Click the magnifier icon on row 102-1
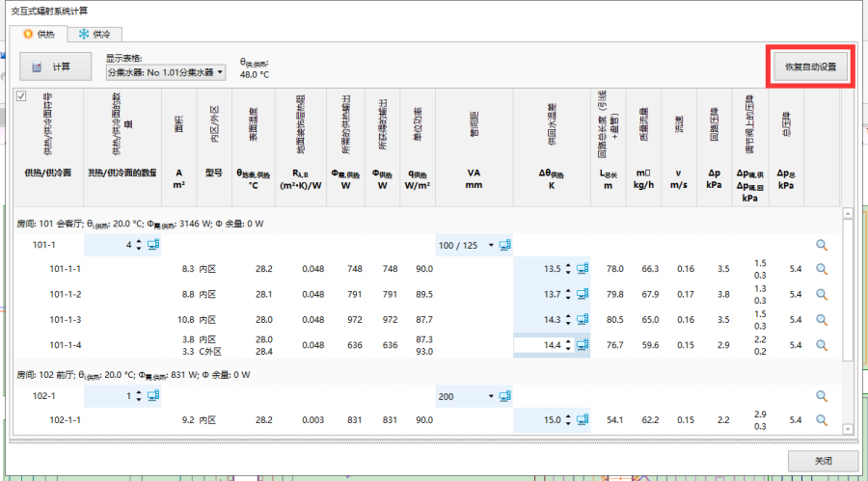868x481 pixels. (822, 396)
